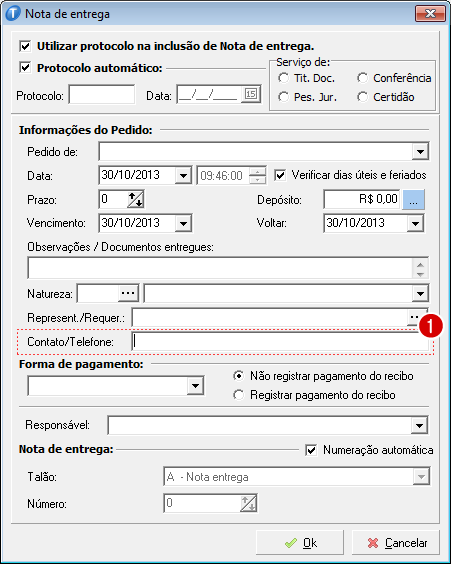Click the Prazo up-down spinner icon
Screen dimensions: 451x564
pos(135,199)
